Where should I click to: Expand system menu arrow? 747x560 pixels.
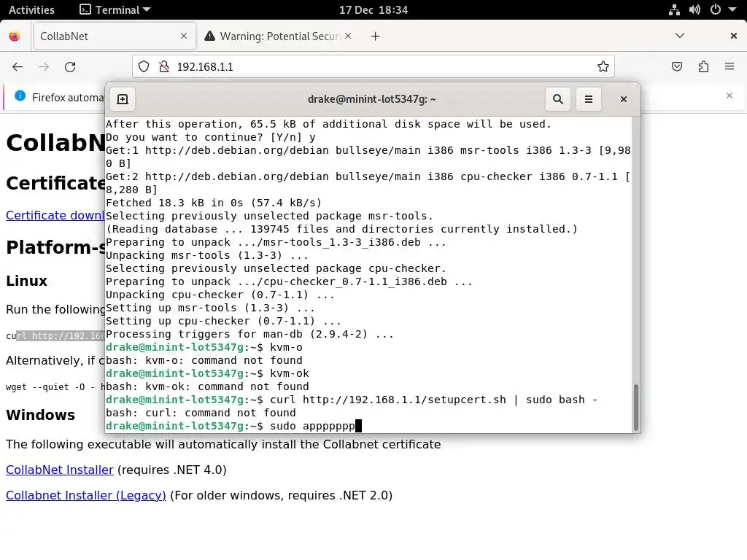point(732,9)
